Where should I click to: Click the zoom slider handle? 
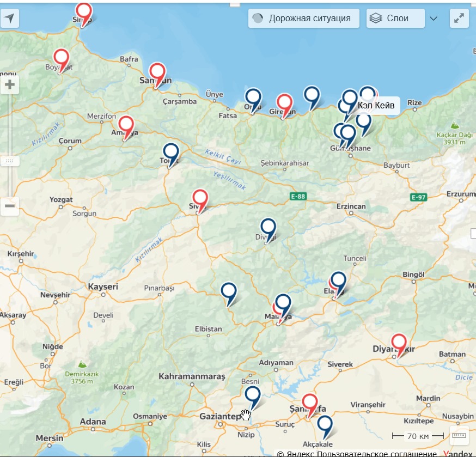9,161
